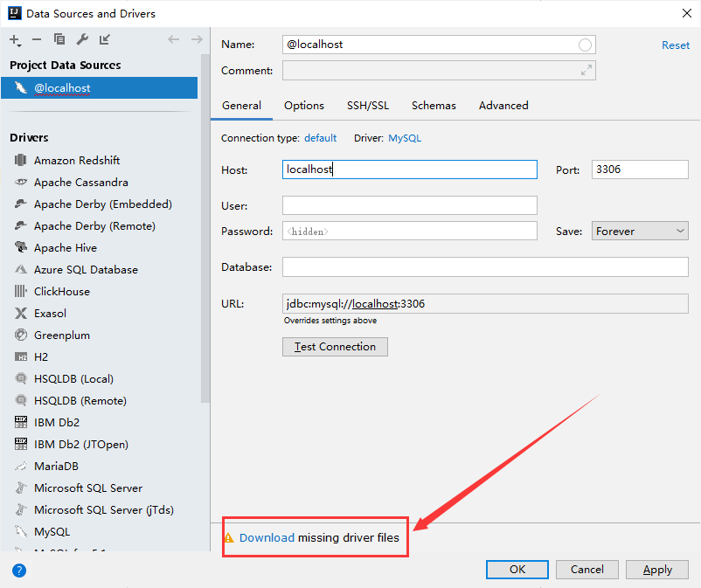
Task: Switch to the General tab
Action: click(x=241, y=106)
